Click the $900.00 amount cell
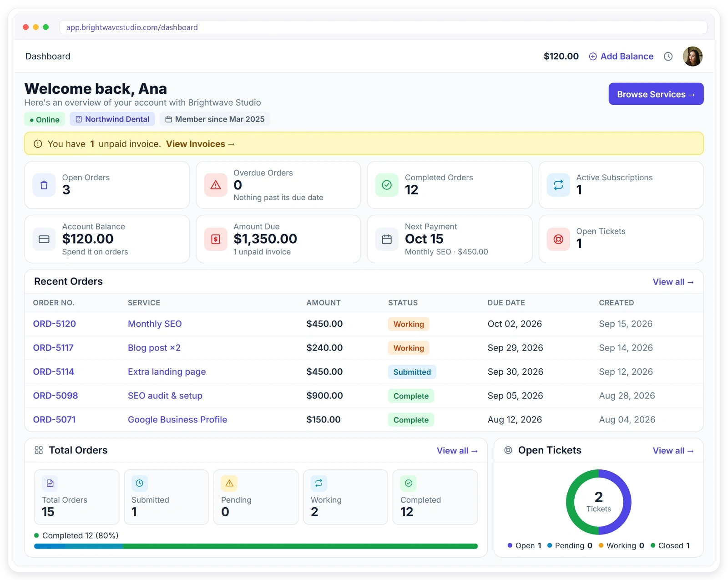728x580 pixels. point(325,396)
